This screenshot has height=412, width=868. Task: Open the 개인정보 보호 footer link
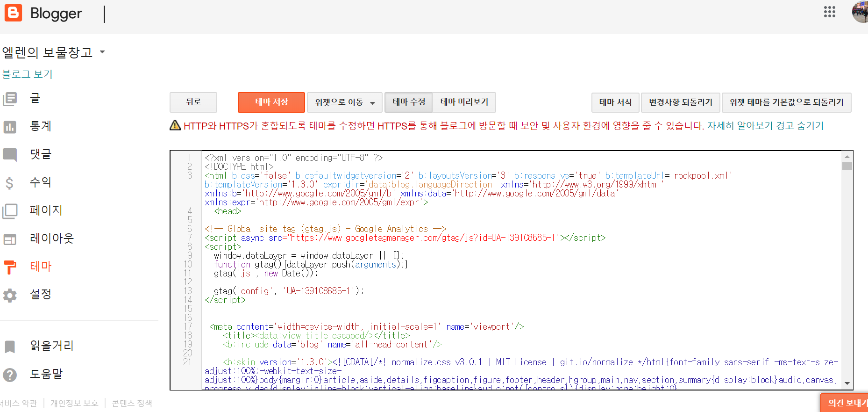tap(74, 403)
